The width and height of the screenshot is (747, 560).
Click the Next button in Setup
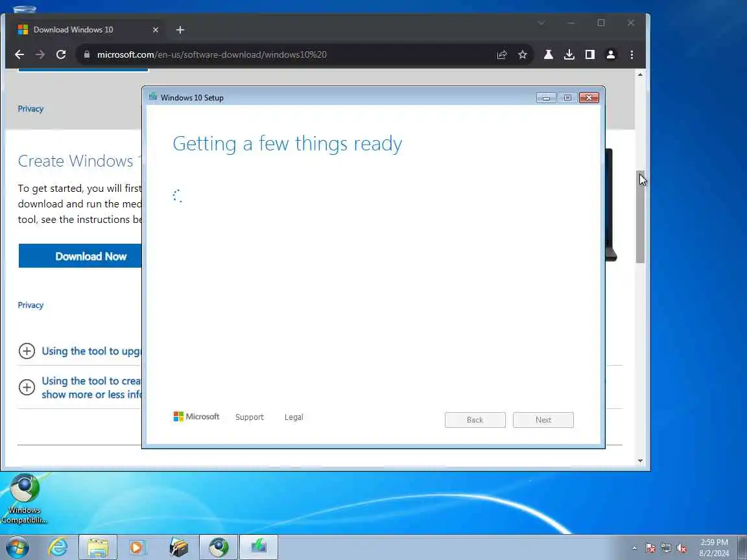543,420
